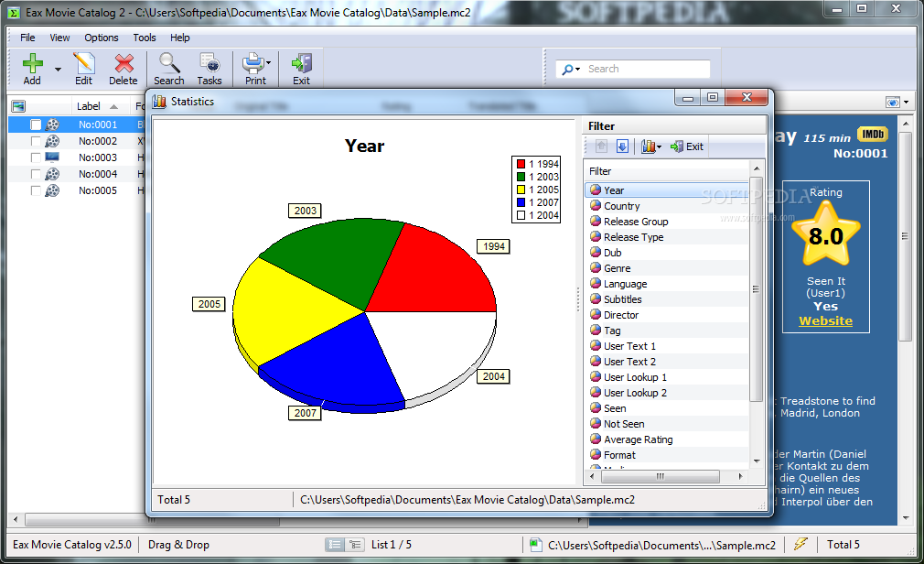Click the Search magnifier toolbar icon
This screenshot has height=564, width=924.
pos(169,62)
